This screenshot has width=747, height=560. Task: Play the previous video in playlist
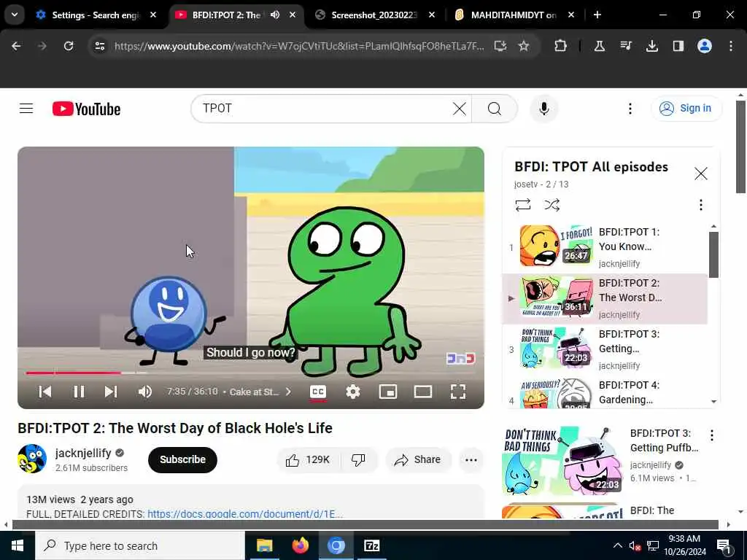[45, 392]
